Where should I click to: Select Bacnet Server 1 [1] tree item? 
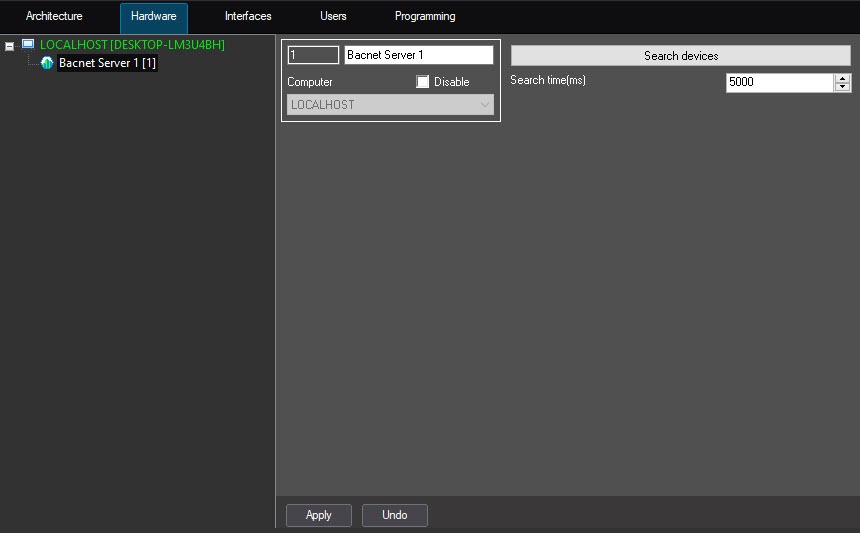click(108, 63)
